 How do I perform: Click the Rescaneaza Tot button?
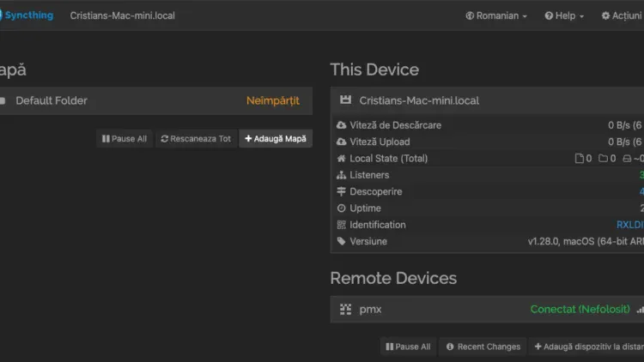[x=196, y=138]
